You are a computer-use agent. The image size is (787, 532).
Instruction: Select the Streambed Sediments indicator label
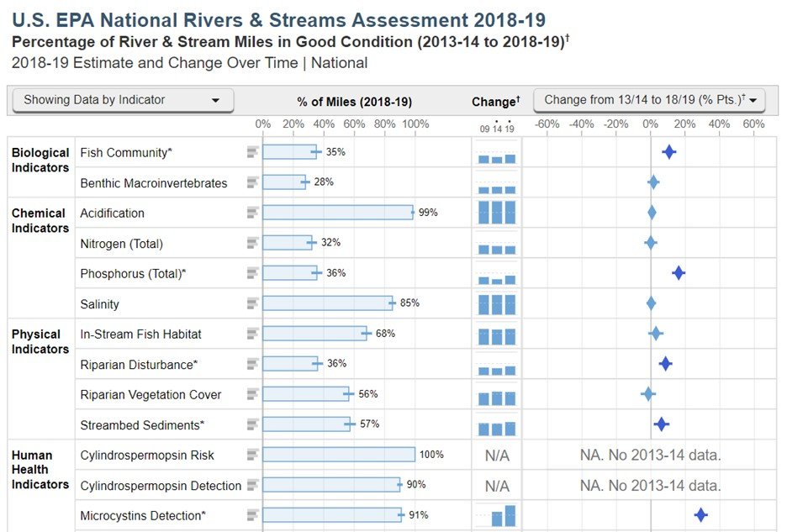(141, 425)
